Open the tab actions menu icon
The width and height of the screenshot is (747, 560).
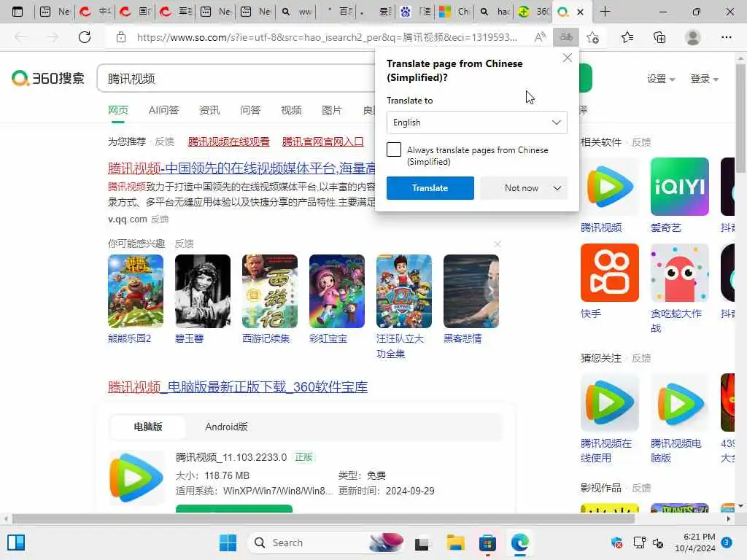pyautogui.click(x=18, y=12)
